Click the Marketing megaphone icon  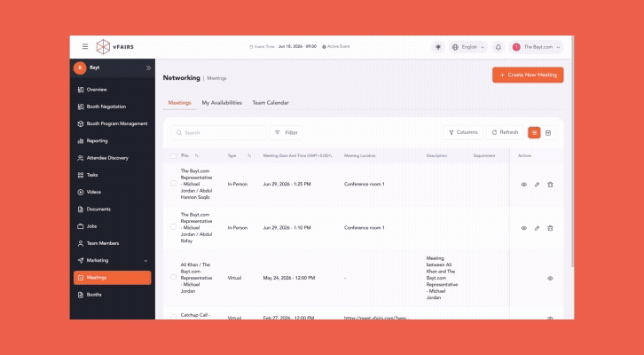81,261
